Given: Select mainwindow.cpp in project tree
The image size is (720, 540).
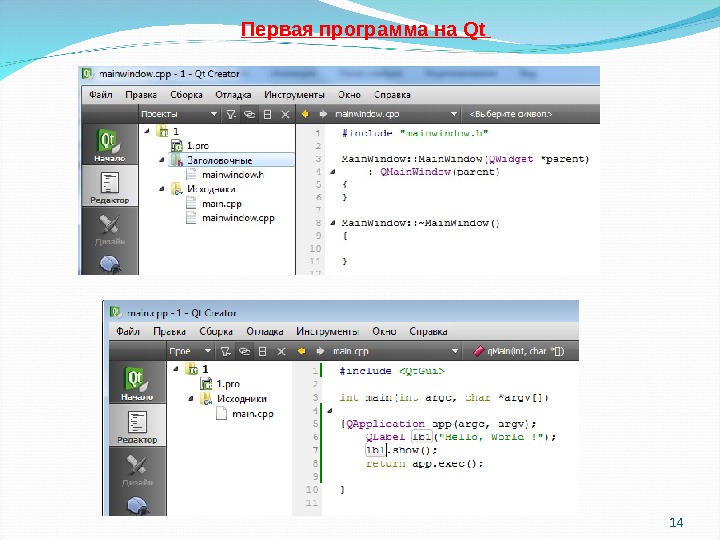Looking at the screenshot, I should 230,218.
